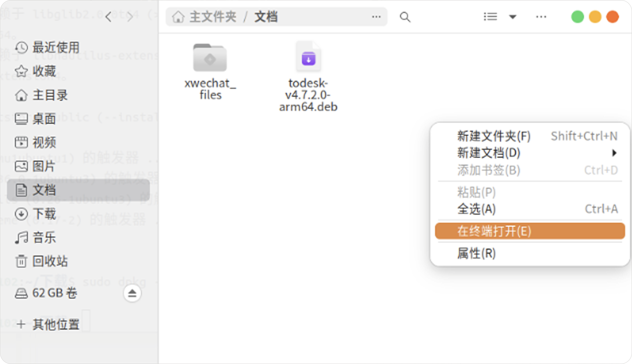Choose 属性(R) from context menu
The image size is (632, 364).
(x=530, y=253)
